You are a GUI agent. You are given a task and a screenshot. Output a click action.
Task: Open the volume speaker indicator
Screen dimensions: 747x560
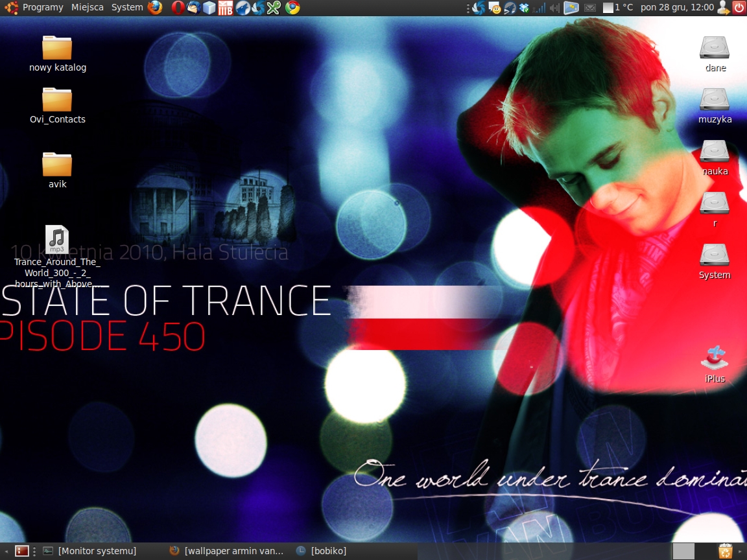point(554,8)
